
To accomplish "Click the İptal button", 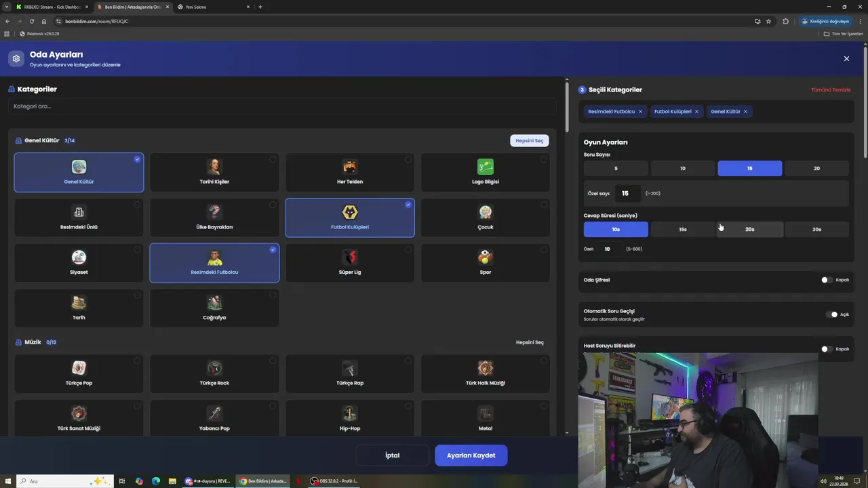I will pyautogui.click(x=393, y=455).
